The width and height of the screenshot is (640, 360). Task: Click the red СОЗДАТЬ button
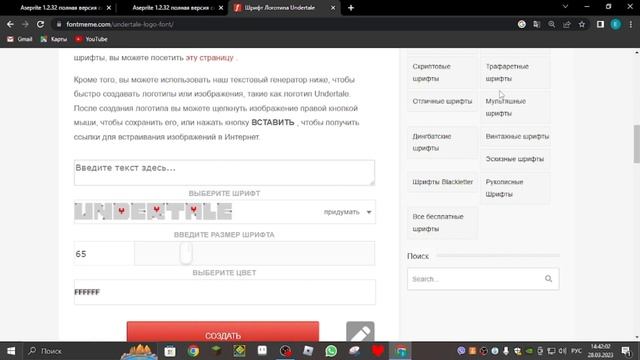(x=222, y=332)
